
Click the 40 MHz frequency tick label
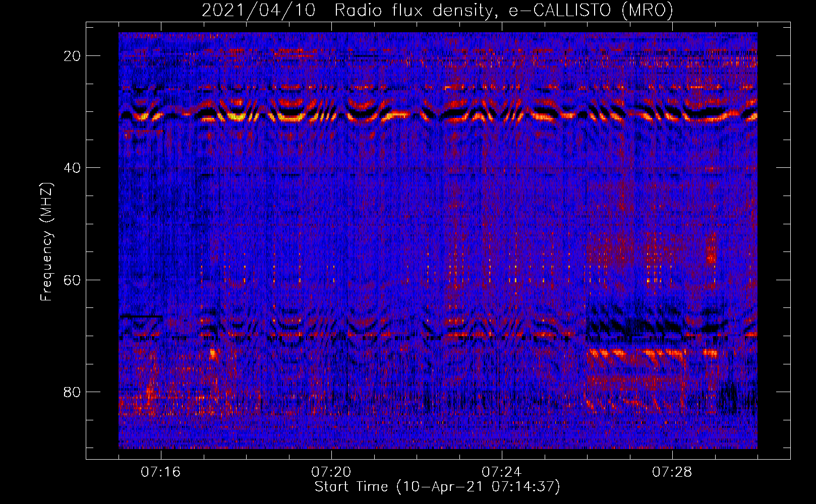point(72,168)
